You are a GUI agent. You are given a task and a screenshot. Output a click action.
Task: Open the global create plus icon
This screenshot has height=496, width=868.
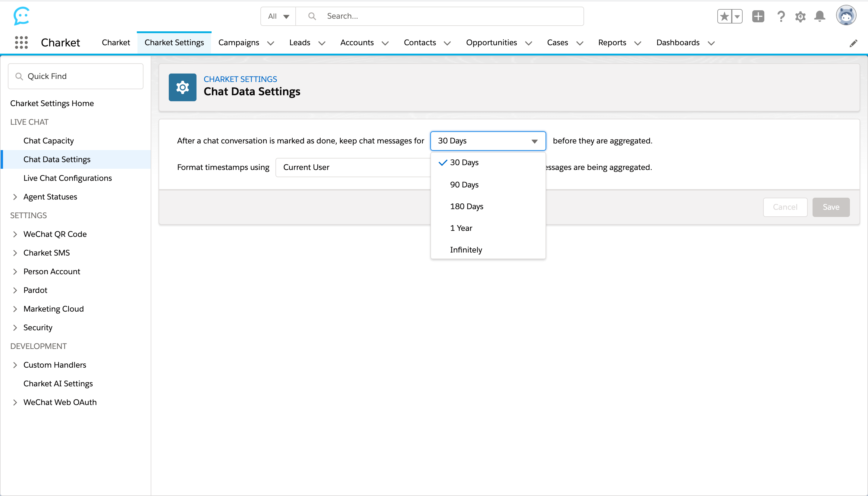pos(758,16)
